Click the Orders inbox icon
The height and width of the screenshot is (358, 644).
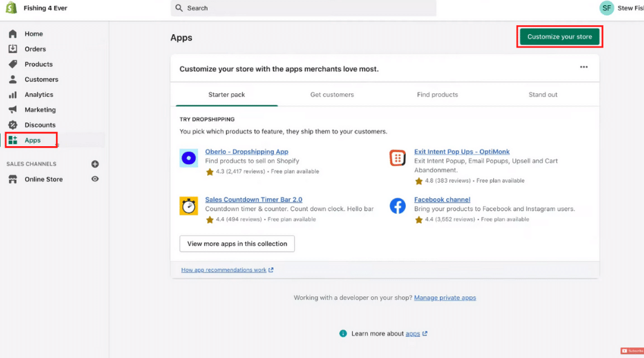pos(13,49)
